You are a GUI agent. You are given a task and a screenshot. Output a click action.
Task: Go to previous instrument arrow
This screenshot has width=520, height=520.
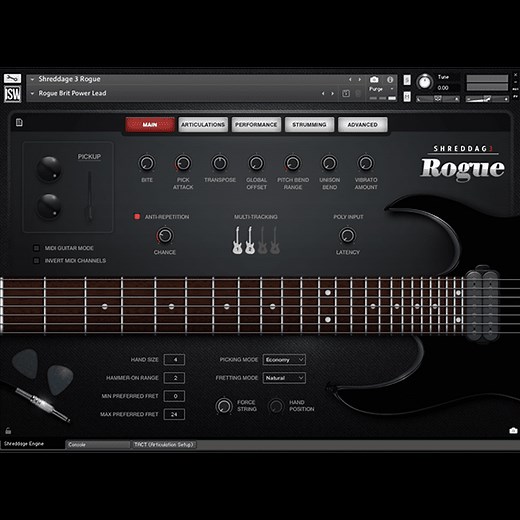tap(350, 80)
